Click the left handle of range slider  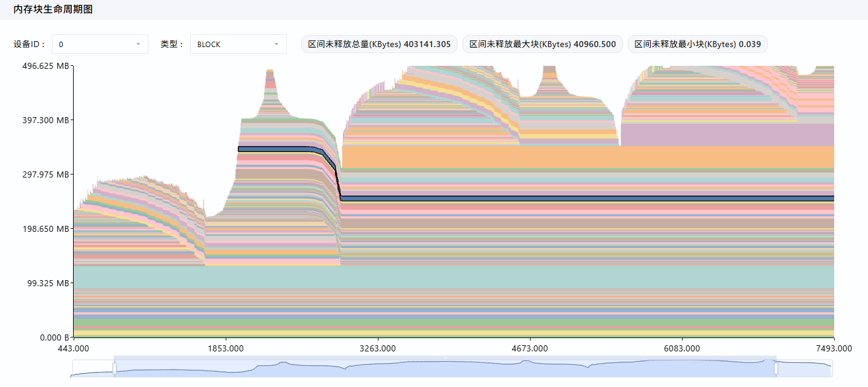pos(114,368)
